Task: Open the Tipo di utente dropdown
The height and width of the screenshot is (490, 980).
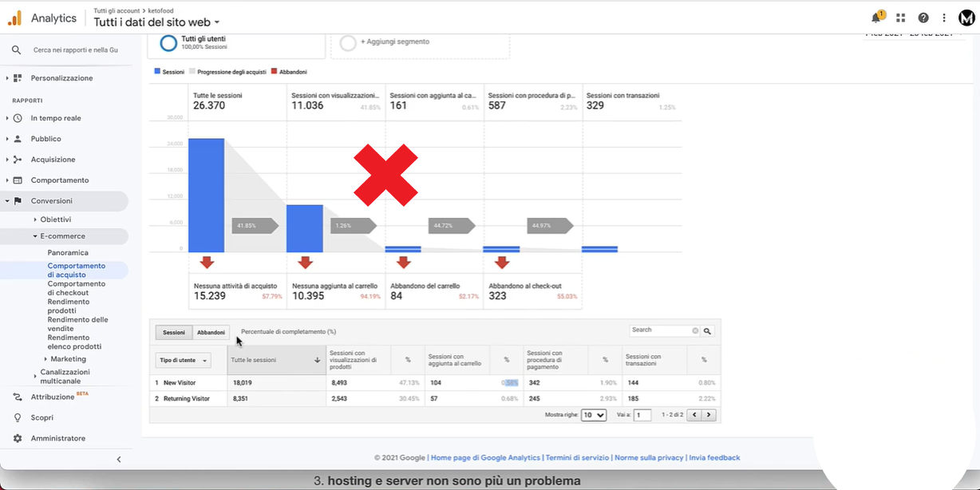Action: [183, 361]
